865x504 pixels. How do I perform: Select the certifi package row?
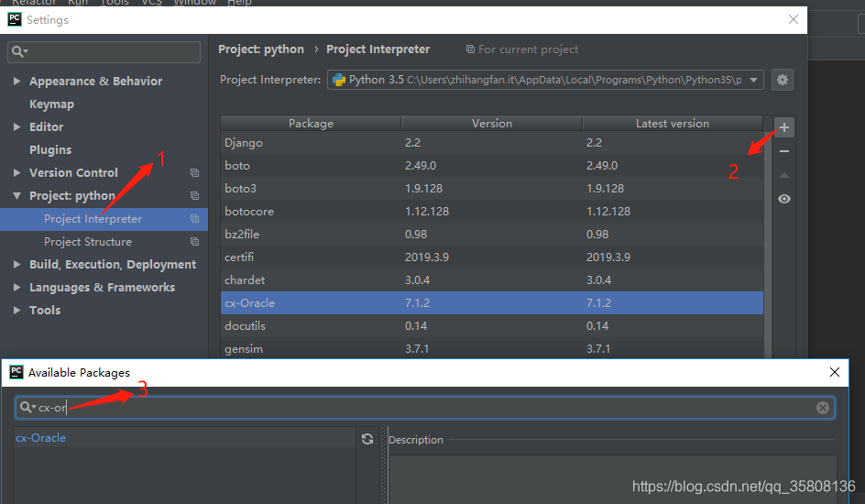[x=491, y=257]
